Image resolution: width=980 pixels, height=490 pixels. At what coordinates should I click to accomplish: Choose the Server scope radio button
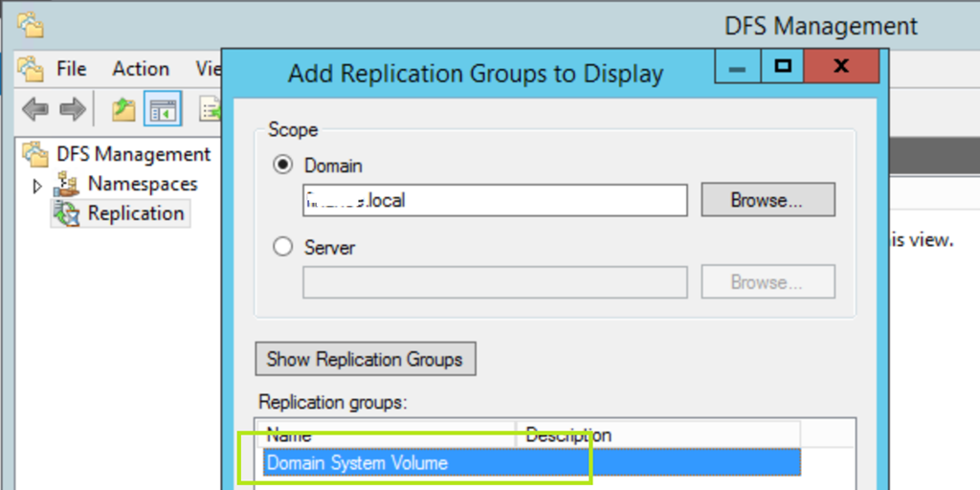(283, 248)
